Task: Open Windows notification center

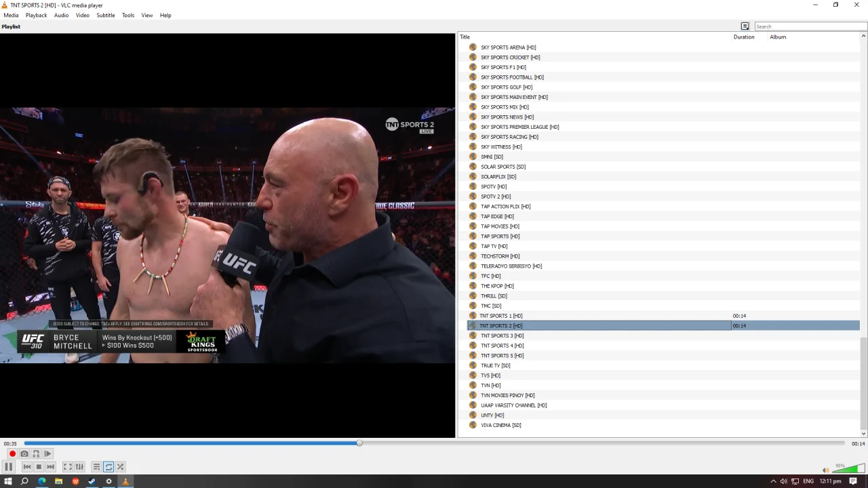Action: [854, 481]
